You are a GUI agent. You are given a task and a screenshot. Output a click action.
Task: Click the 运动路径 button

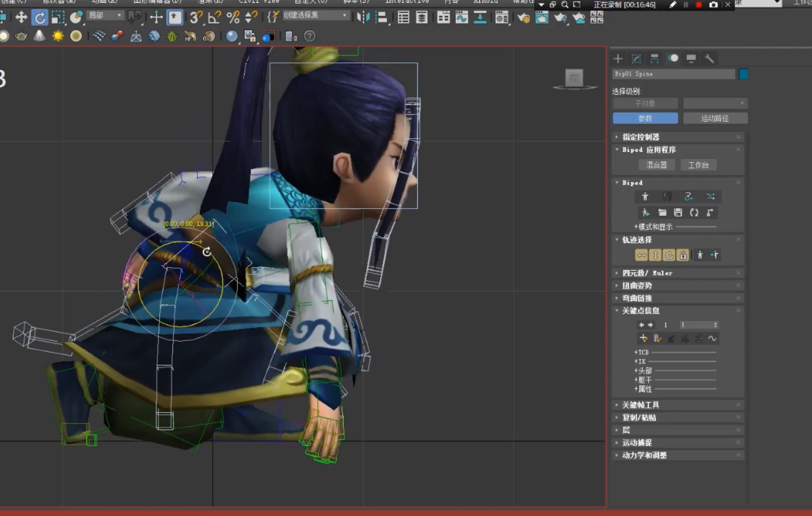(715, 118)
